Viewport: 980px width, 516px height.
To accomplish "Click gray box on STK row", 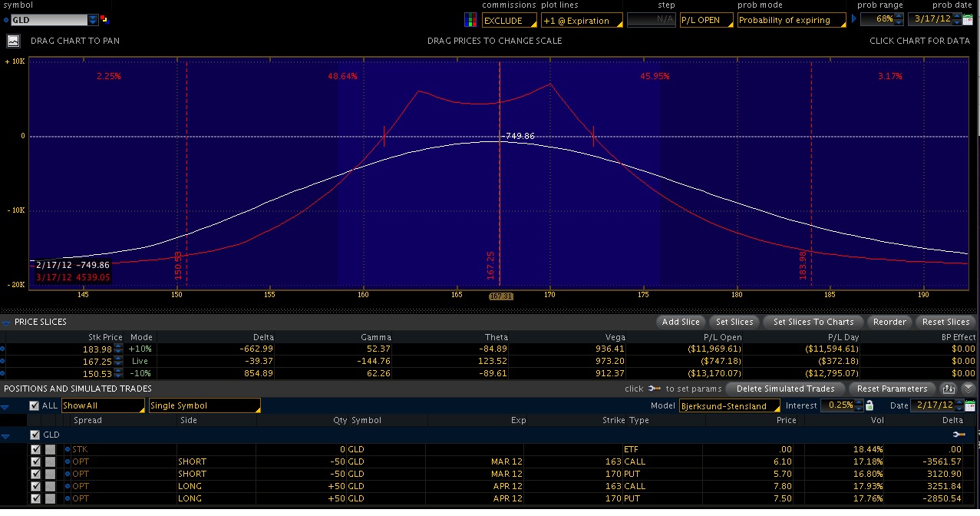I will pyautogui.click(x=50, y=449).
